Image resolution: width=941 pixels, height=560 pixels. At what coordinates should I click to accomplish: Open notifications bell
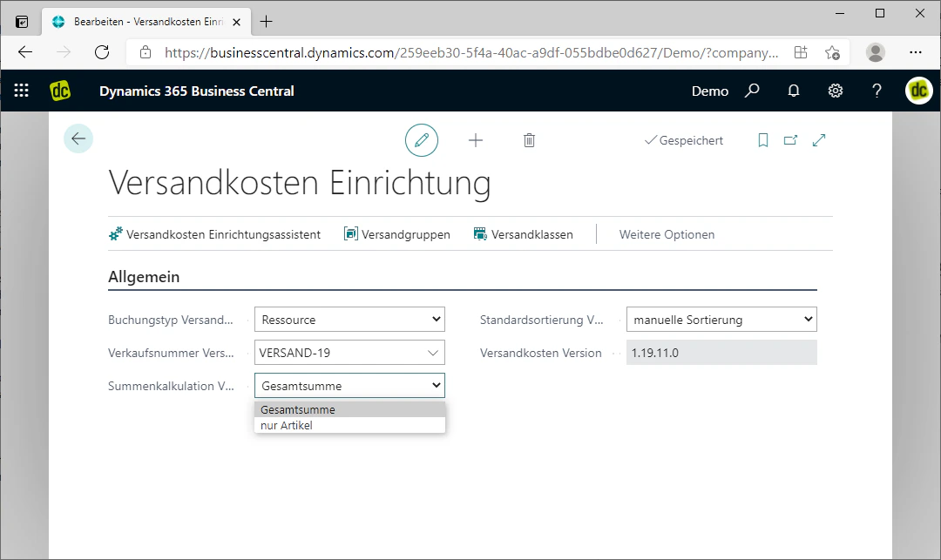click(794, 91)
